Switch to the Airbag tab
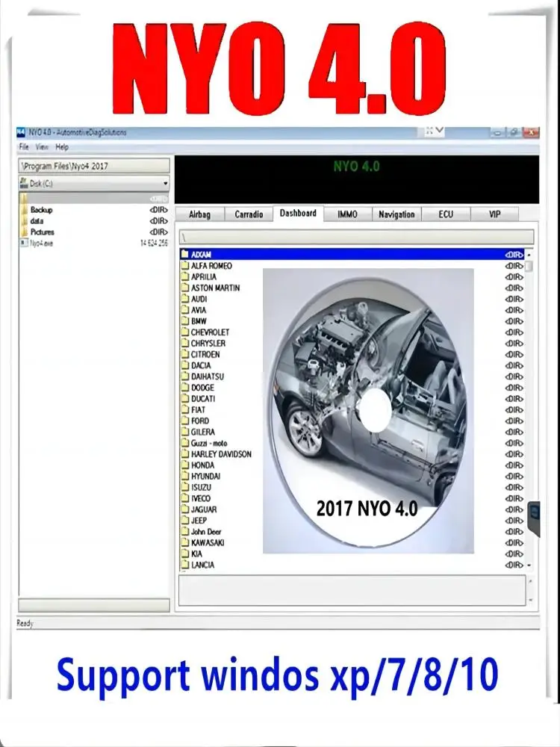Viewport: 560px width, 747px height. tap(199, 214)
